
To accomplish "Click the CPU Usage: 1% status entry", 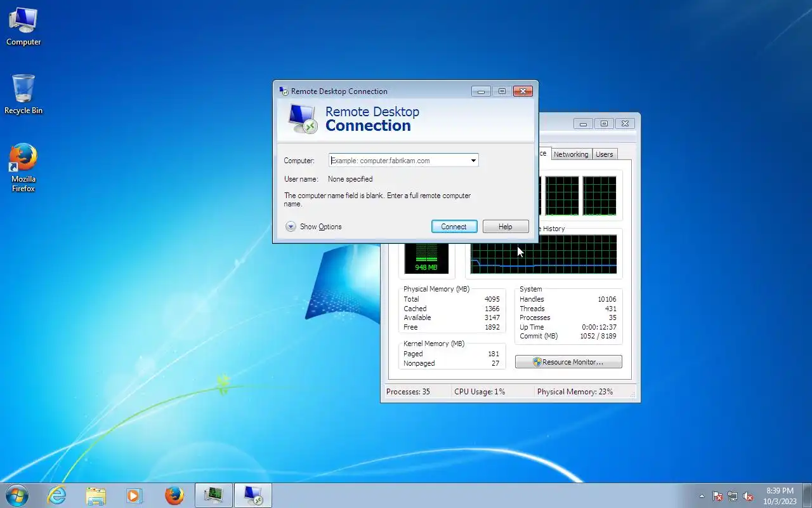I will 480,392.
